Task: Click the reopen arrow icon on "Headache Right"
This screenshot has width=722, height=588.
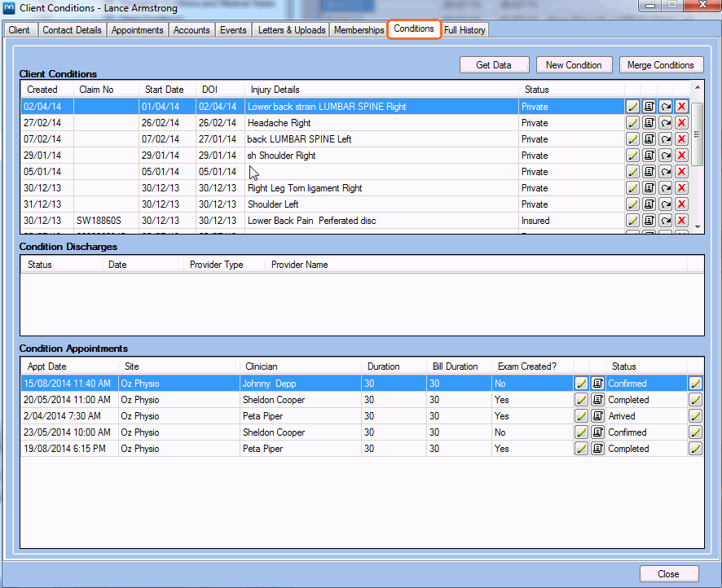Action: pyautogui.click(x=665, y=122)
